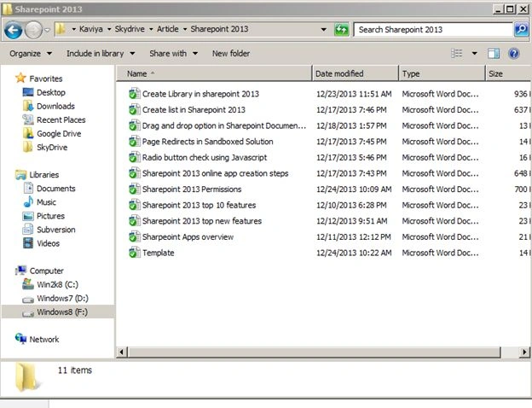Click the green refresh icon in the address bar
532x408 pixels.
coord(341,30)
